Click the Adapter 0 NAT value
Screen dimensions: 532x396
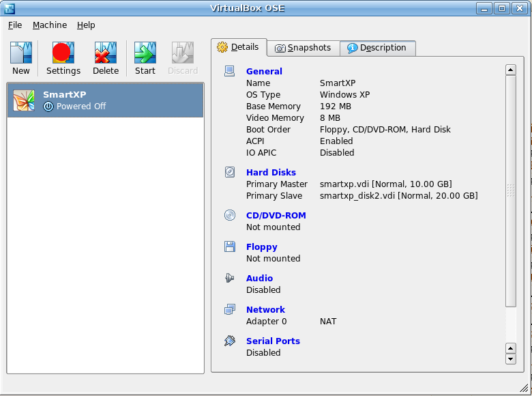[x=328, y=322]
